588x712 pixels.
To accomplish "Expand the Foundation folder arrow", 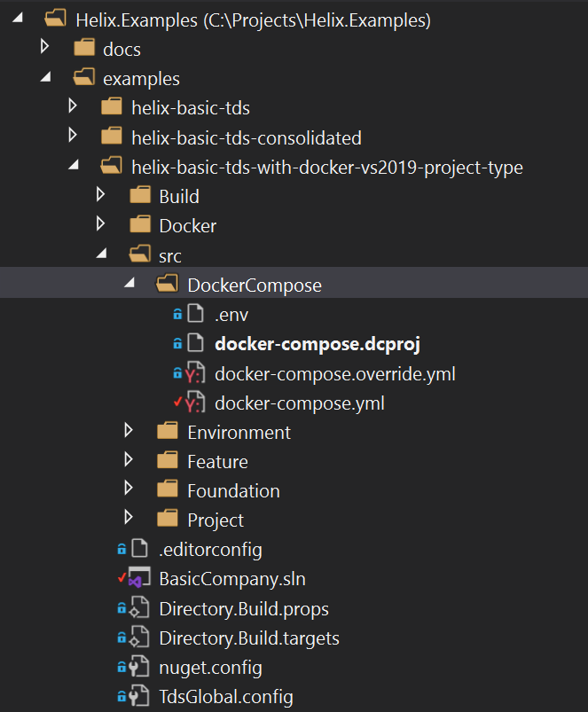I will click(x=129, y=490).
